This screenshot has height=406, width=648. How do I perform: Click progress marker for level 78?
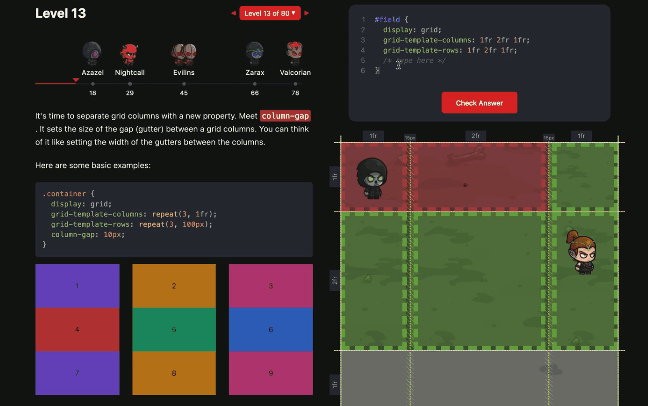[x=295, y=84]
